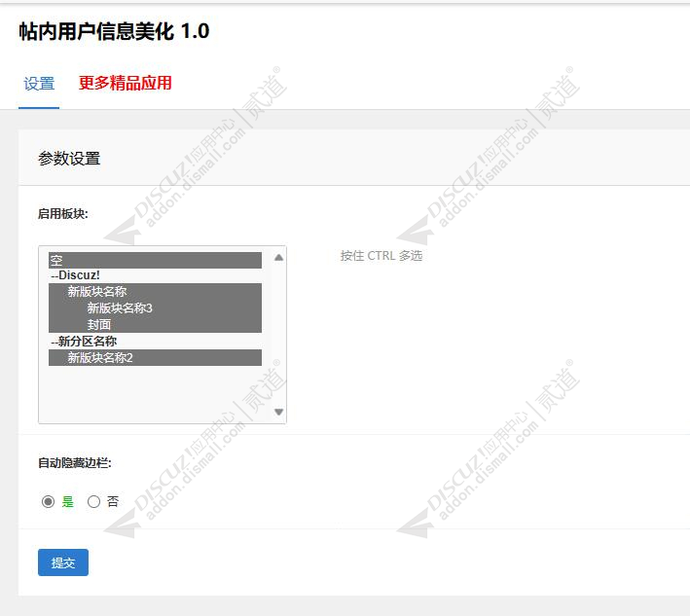Select 封面 in the forum list
The image size is (690, 616).
(x=155, y=324)
